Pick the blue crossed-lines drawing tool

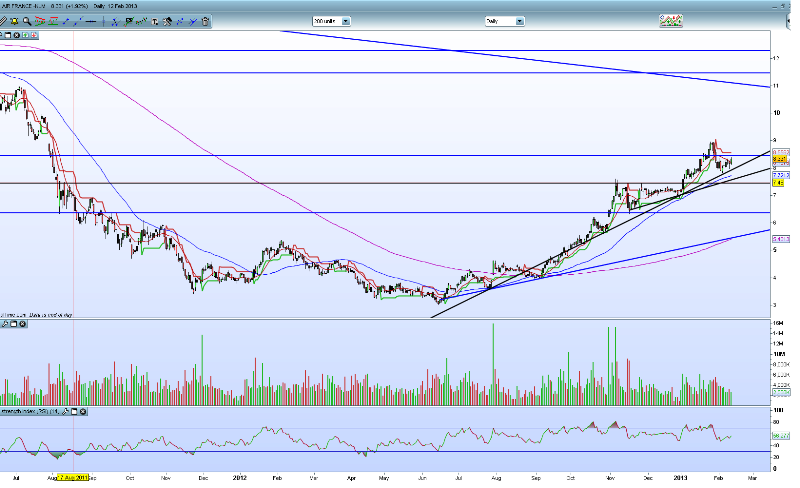(x=116, y=21)
